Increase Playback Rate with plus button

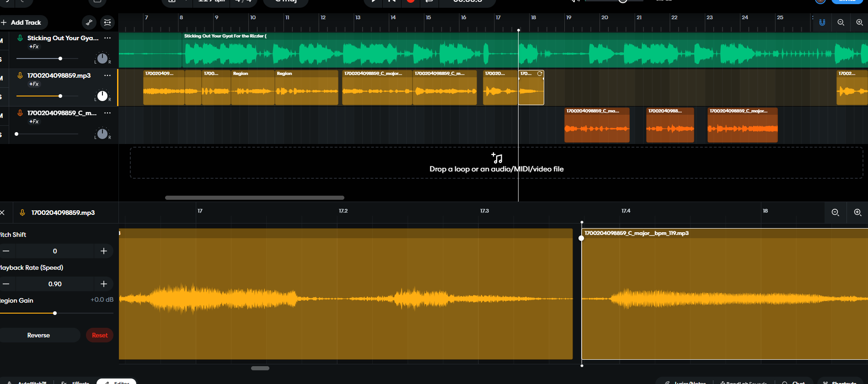point(104,284)
